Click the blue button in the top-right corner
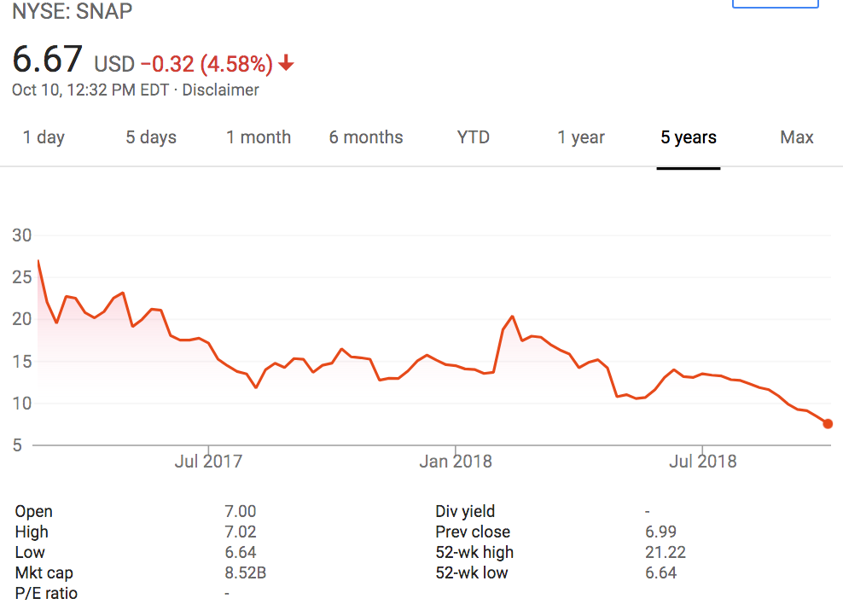The width and height of the screenshot is (843, 616). [x=775, y=4]
